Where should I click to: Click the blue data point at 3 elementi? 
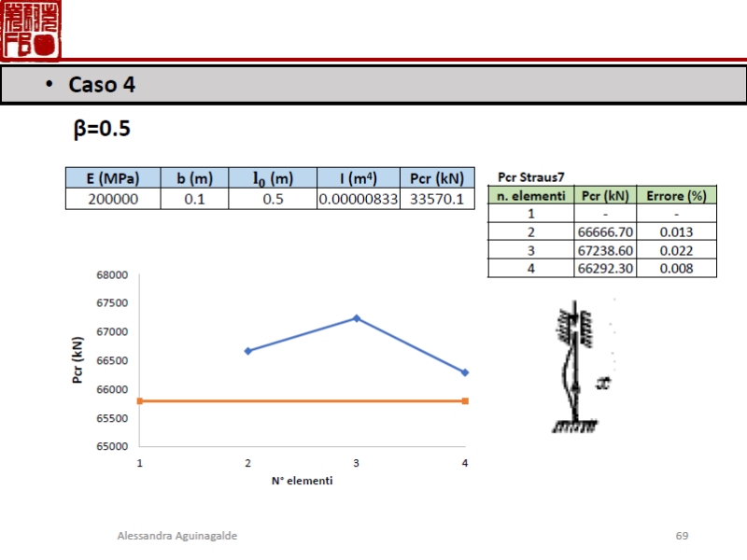click(x=357, y=318)
